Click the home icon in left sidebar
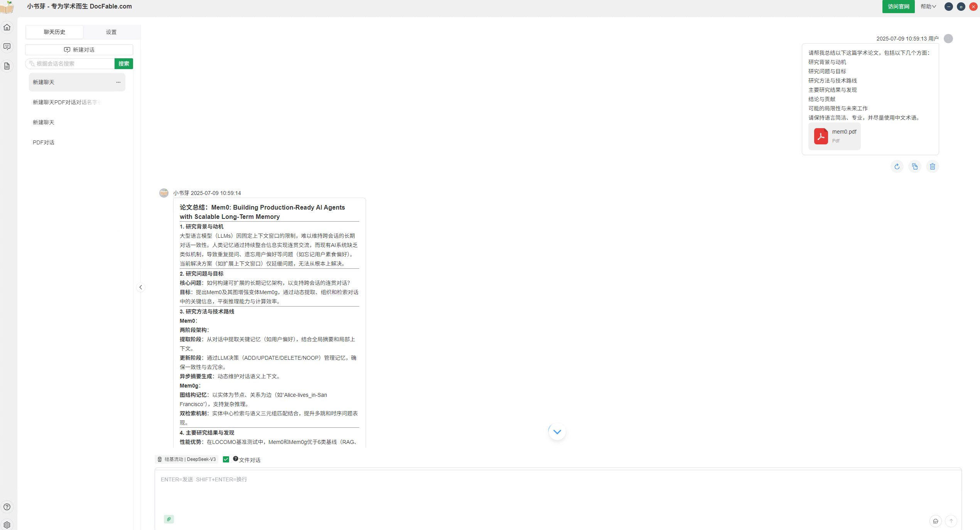980x530 pixels. (7, 27)
